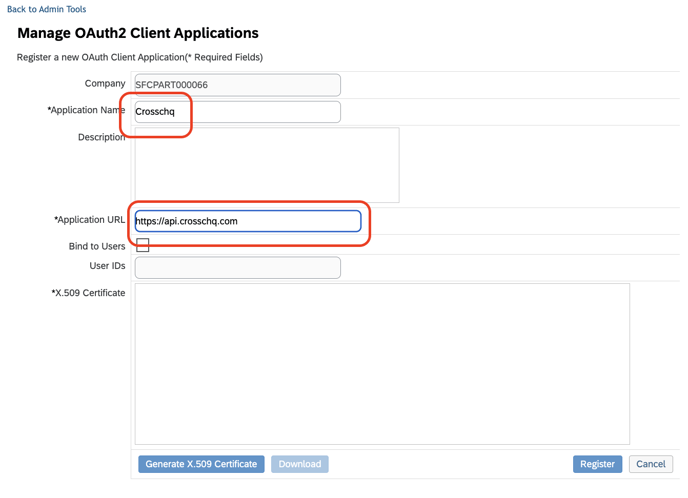
Task: Register the OAuth client application
Action: (x=597, y=464)
